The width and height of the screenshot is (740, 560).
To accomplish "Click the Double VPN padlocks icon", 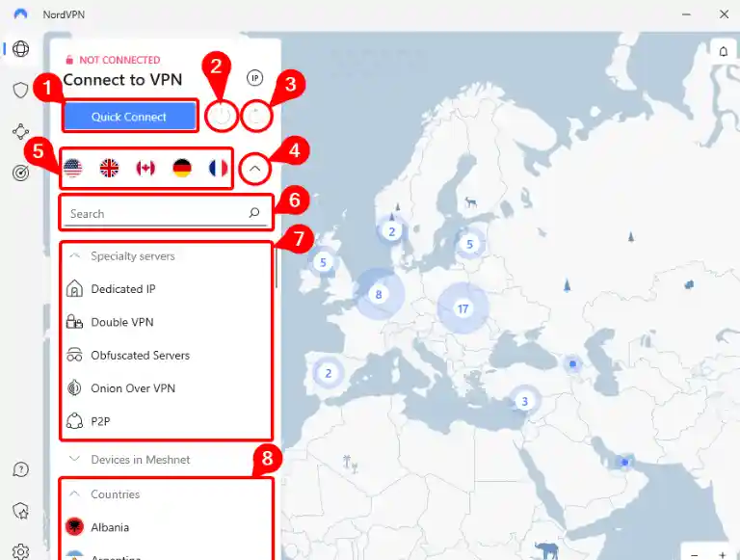I will 74,322.
